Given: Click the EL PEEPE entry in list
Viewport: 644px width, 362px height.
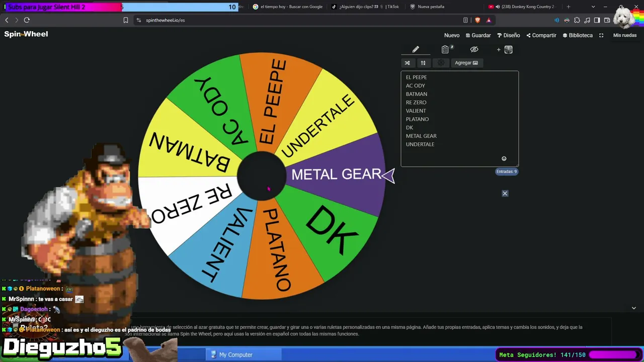Looking at the screenshot, I should pyautogui.click(x=417, y=77).
